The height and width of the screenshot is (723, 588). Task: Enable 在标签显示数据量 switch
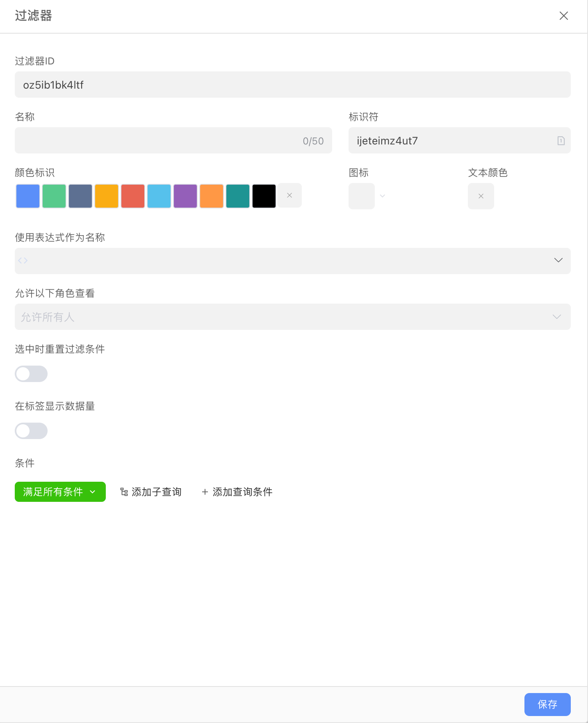[x=31, y=431]
